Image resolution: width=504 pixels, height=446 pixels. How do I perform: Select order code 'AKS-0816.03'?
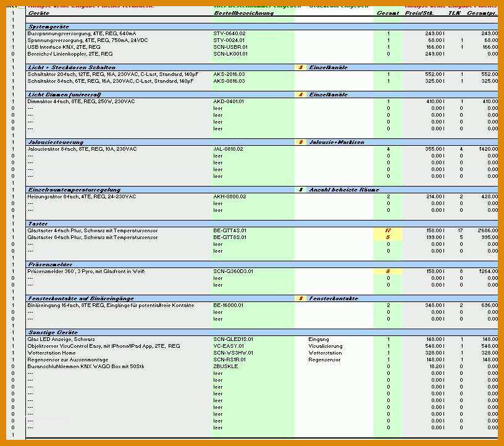click(x=229, y=81)
